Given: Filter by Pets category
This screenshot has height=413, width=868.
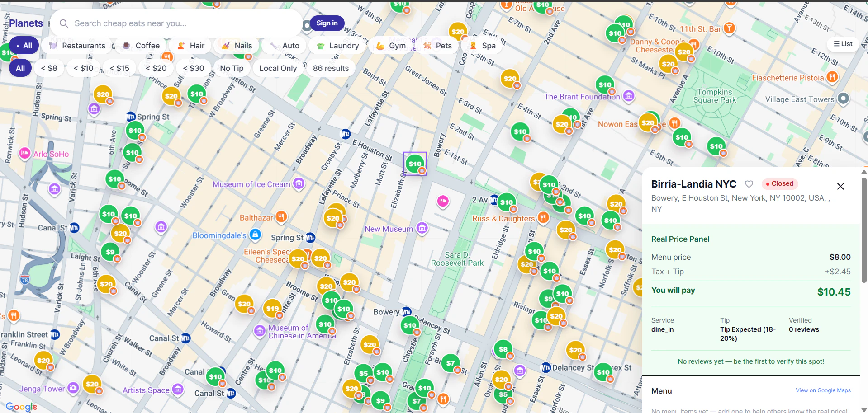Looking at the screenshot, I should pyautogui.click(x=437, y=46).
